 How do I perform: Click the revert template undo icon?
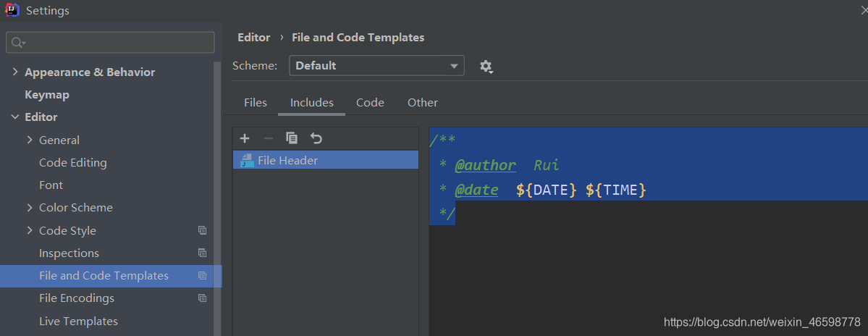(x=316, y=138)
